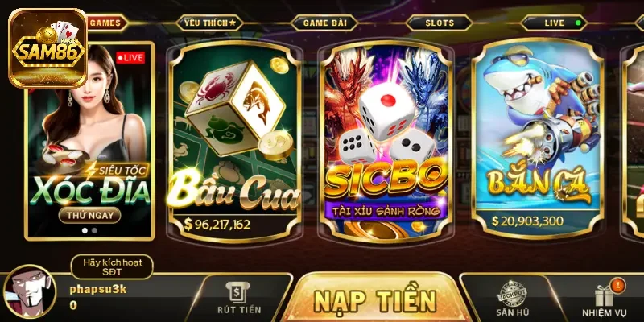
Task: Tap the green dot beside LIVE tab
Action: pyautogui.click(x=578, y=23)
